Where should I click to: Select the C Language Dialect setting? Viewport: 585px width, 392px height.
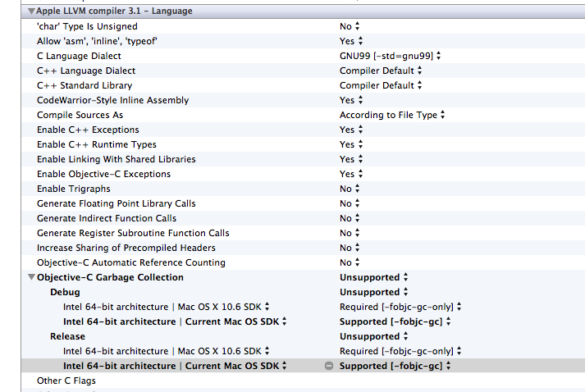pyautogui.click(x=79, y=56)
